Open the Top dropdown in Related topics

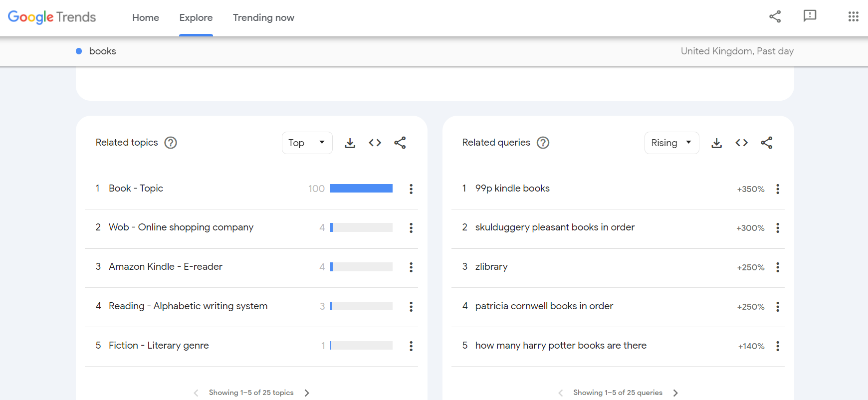[307, 143]
